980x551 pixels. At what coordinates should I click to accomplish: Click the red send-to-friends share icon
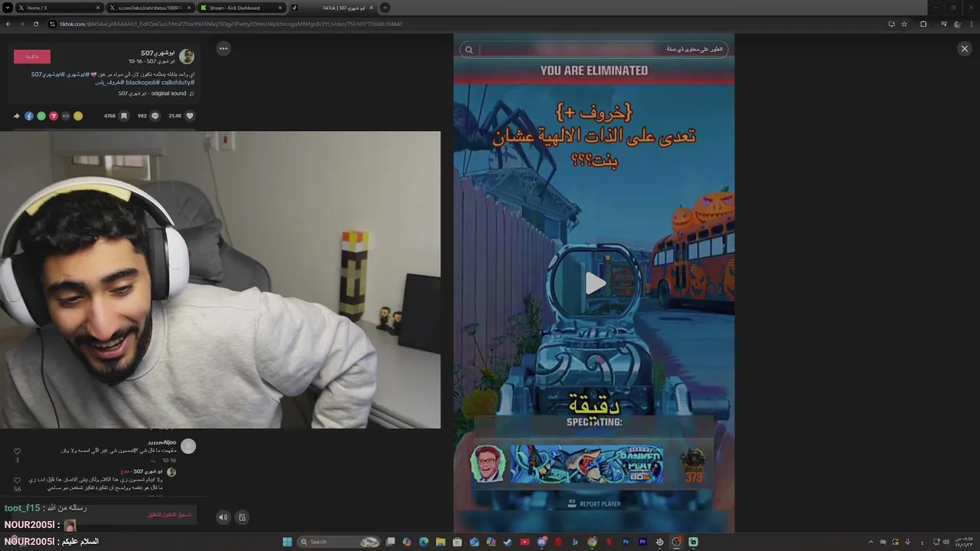[x=54, y=116]
